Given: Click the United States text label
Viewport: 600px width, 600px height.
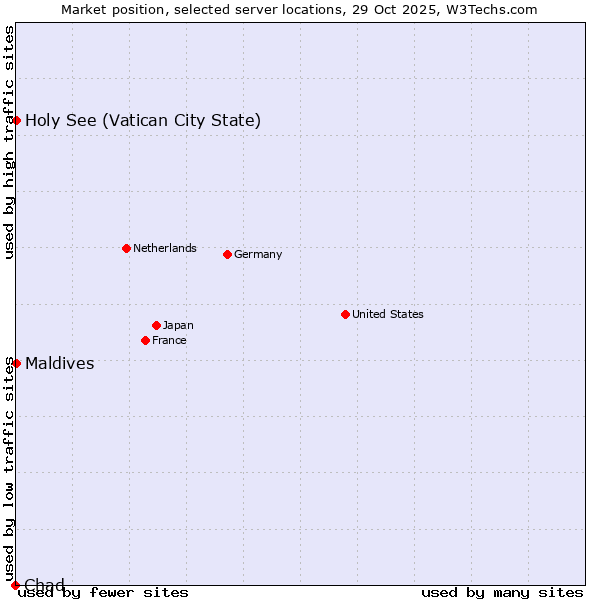Looking at the screenshot, I should pyautogui.click(x=388, y=314).
